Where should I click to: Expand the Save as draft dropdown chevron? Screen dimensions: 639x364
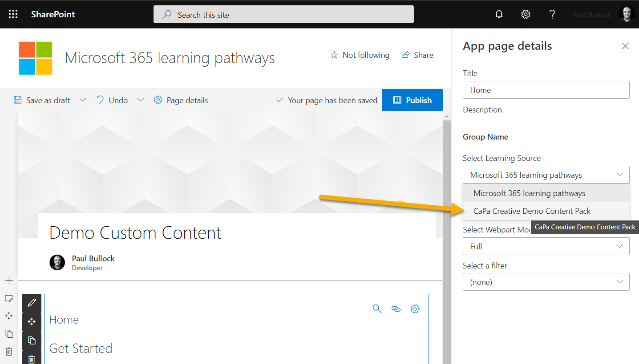tap(83, 100)
